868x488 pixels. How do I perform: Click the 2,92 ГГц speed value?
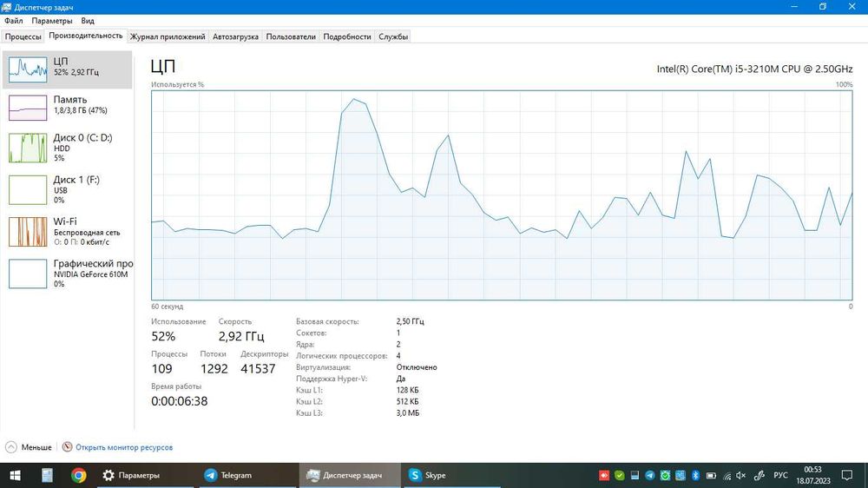[241, 336]
